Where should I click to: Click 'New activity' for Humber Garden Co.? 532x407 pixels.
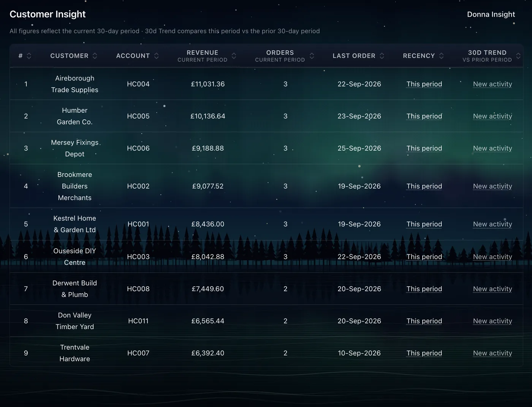[492, 116]
